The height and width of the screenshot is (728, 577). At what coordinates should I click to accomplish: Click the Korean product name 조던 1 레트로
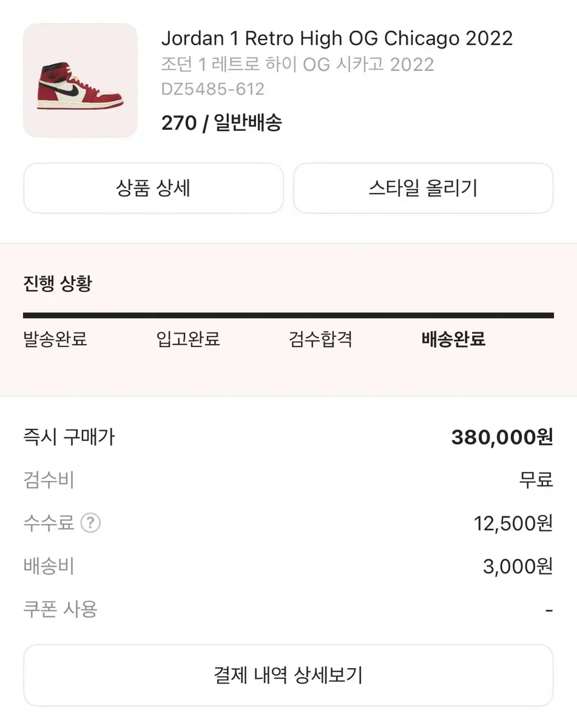click(x=297, y=64)
